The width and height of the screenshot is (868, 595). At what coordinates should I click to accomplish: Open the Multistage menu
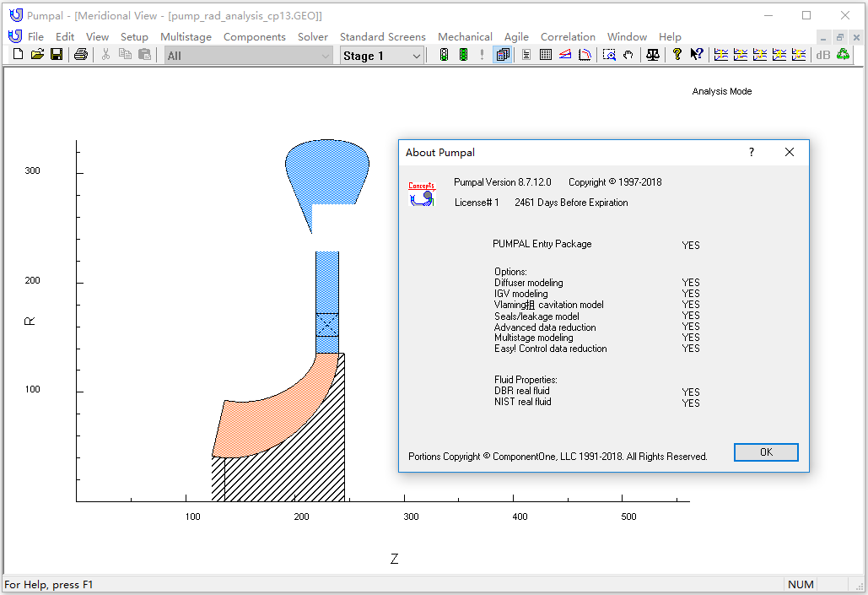click(186, 36)
